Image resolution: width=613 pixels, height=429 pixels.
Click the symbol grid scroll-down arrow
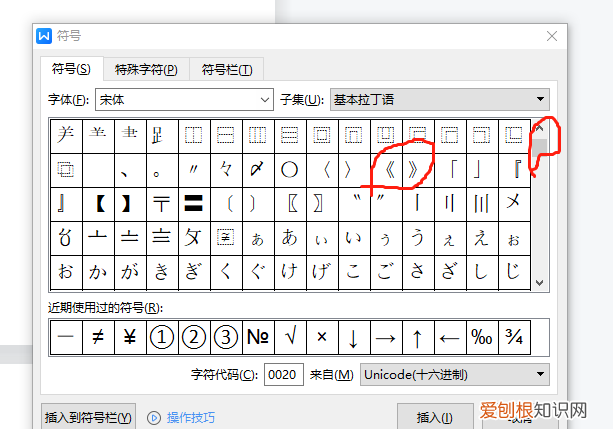(540, 283)
